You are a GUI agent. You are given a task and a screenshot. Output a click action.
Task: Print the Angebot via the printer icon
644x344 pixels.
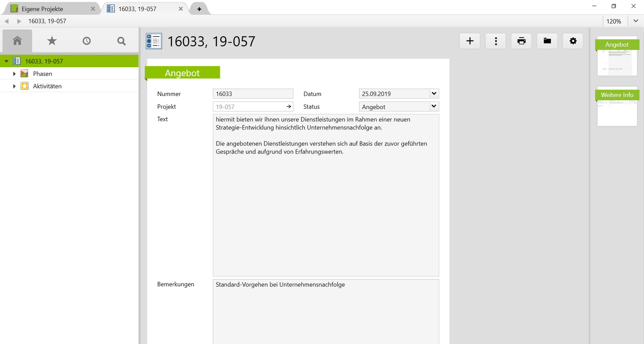point(521,41)
